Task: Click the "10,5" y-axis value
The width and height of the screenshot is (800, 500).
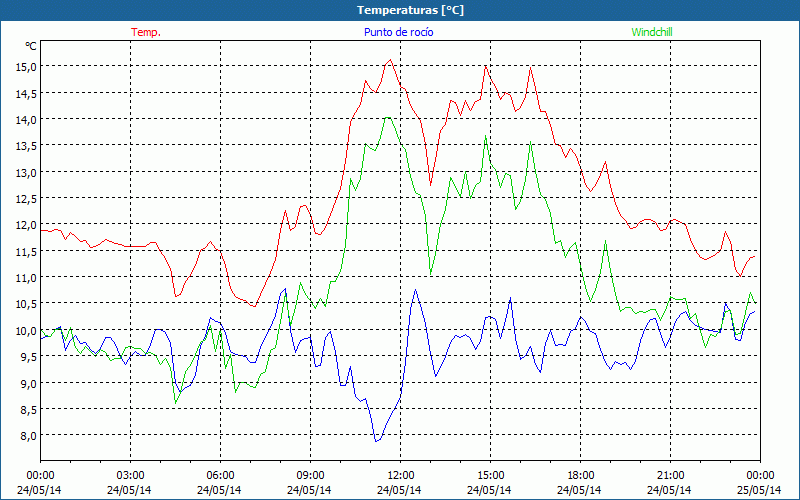Action: click(26, 304)
